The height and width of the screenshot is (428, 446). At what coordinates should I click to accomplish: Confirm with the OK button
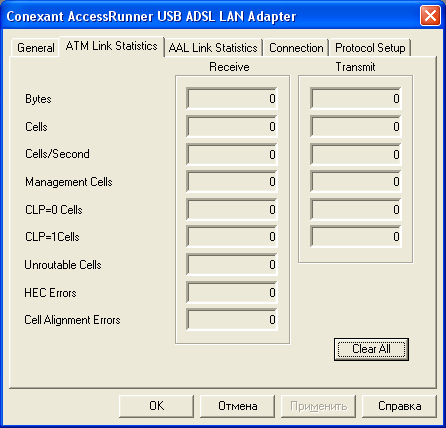pos(156,406)
